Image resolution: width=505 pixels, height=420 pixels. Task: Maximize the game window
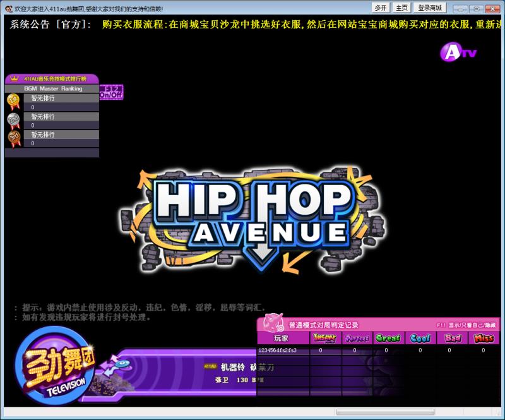click(477, 9)
